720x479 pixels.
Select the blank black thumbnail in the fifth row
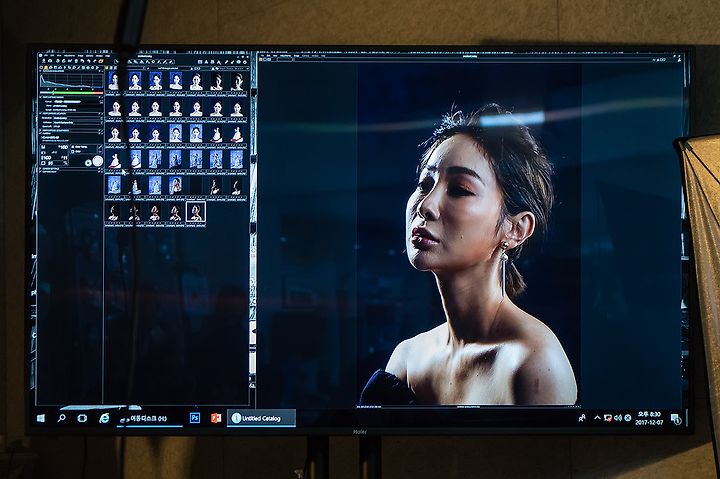[x=196, y=186]
